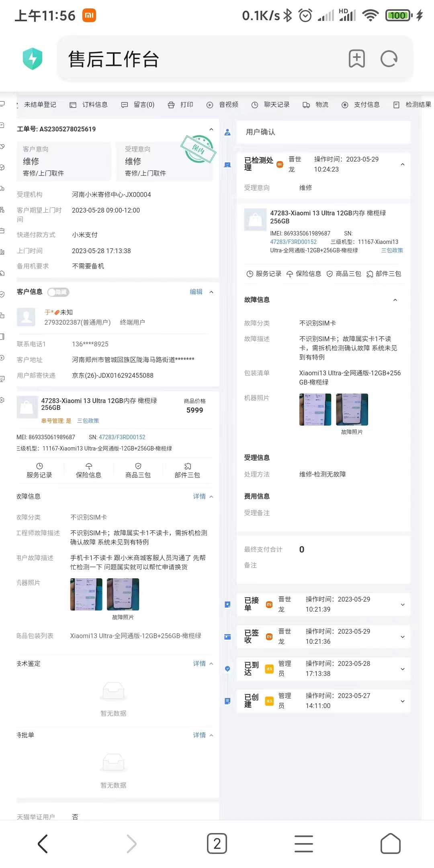The image size is (434, 868).
Task: Open 支付信息 payment info
Action: 360,104
